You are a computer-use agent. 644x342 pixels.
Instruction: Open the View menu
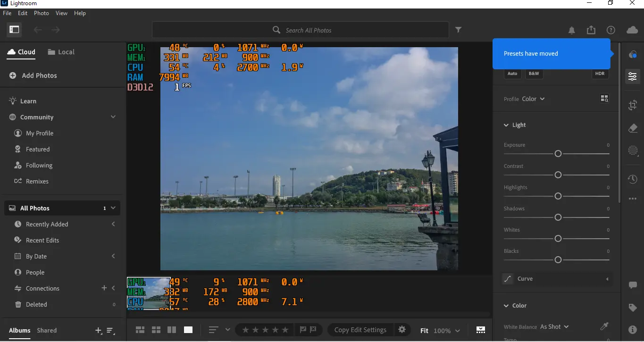pos(61,13)
